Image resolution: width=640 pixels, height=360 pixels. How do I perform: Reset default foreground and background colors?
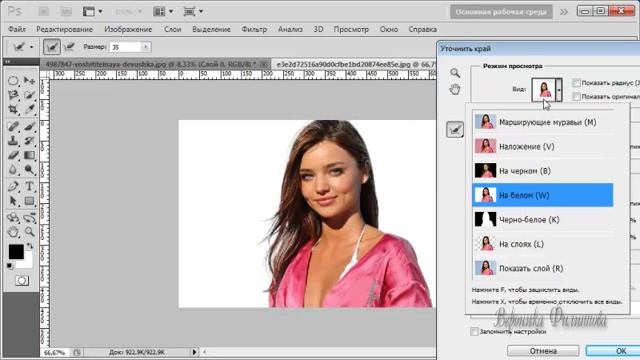(10, 266)
